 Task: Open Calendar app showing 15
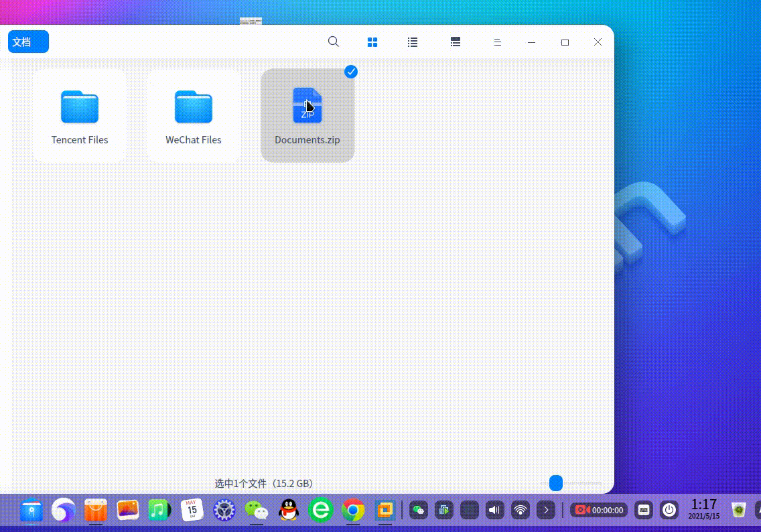[192, 511]
